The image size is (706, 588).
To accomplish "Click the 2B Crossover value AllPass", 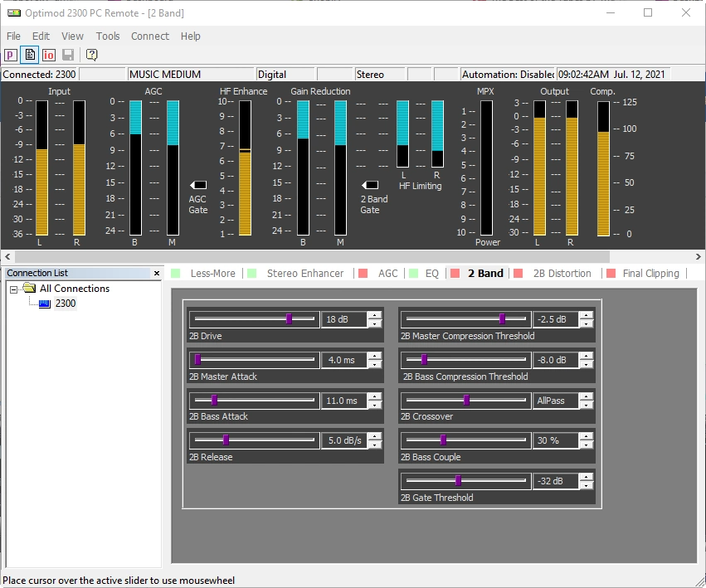I will (x=556, y=400).
